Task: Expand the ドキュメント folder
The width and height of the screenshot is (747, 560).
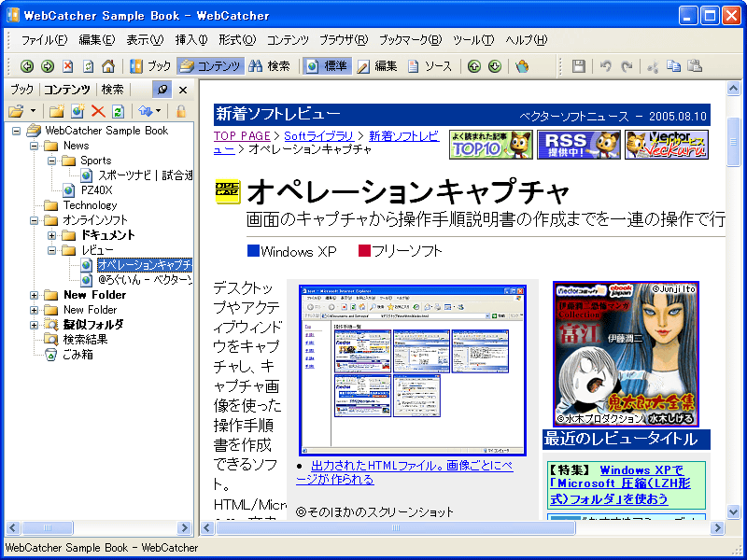Action: click(52, 236)
